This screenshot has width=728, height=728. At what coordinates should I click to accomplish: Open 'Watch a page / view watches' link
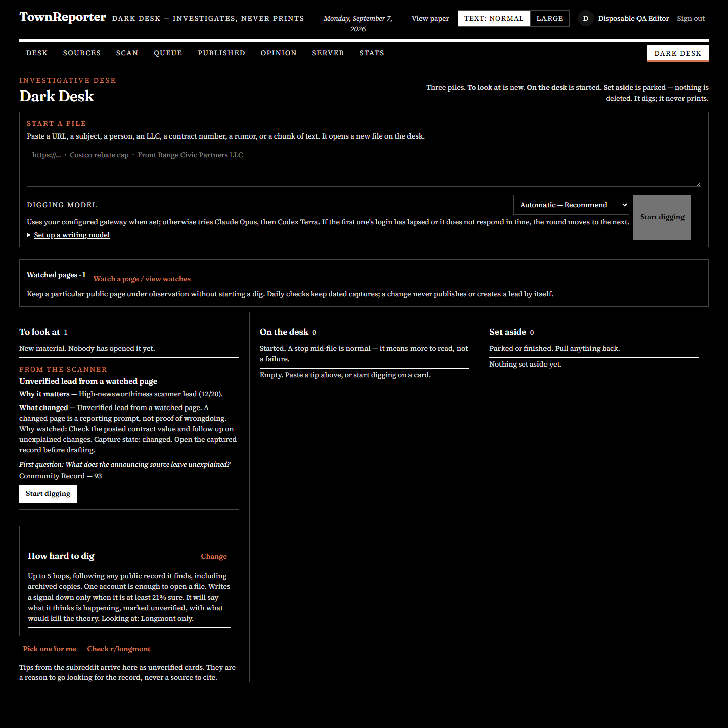click(x=142, y=279)
